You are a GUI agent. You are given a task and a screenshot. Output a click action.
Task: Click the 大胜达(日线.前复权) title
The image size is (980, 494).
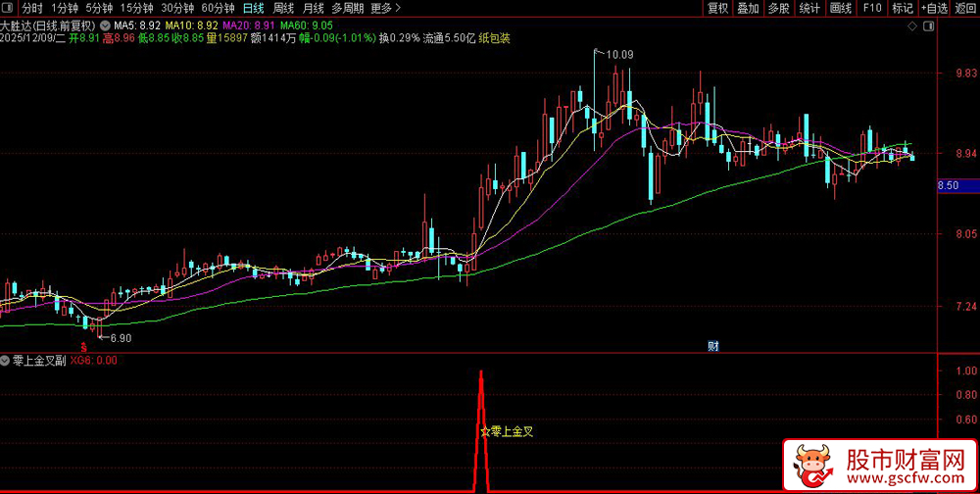tap(47, 25)
